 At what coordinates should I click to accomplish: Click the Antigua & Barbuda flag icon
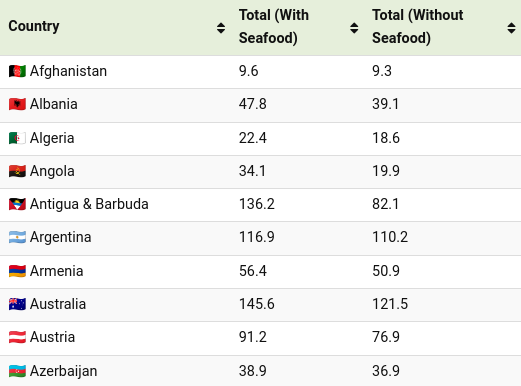pos(17,204)
